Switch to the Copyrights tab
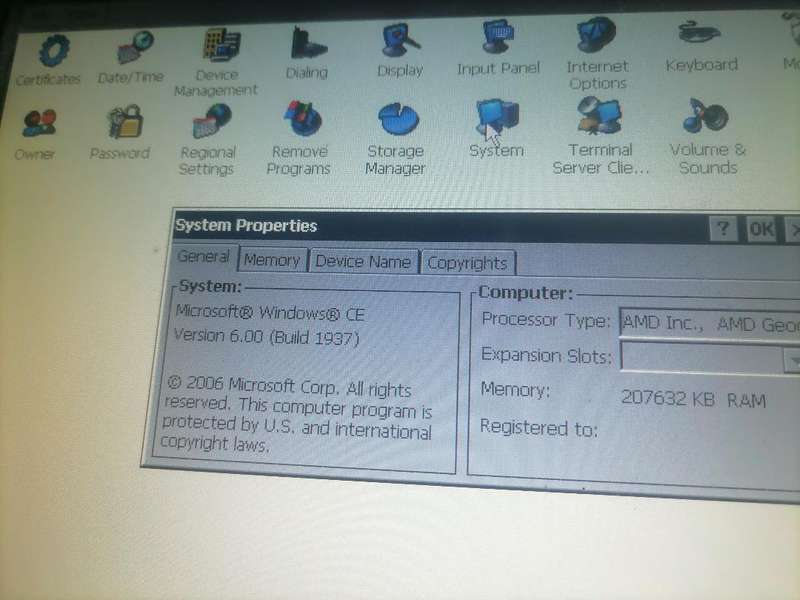800x600 pixels. [x=467, y=263]
